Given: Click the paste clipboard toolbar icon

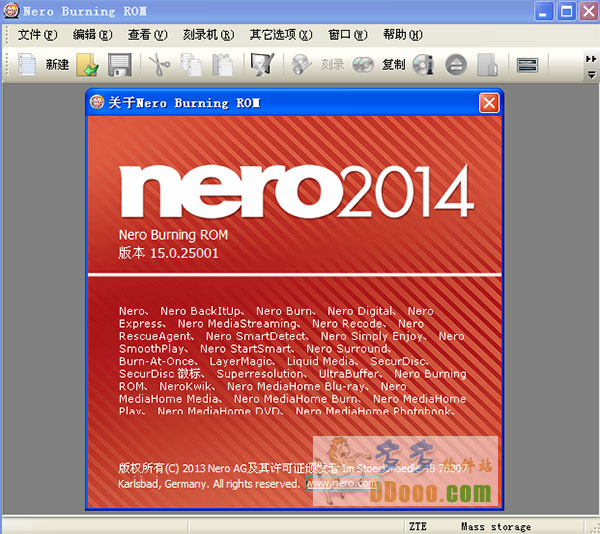Looking at the screenshot, I should pos(222,64).
